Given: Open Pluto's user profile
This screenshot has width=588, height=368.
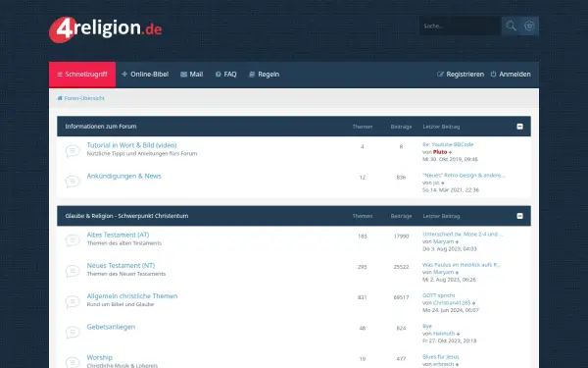Looking at the screenshot, I should (440, 152).
